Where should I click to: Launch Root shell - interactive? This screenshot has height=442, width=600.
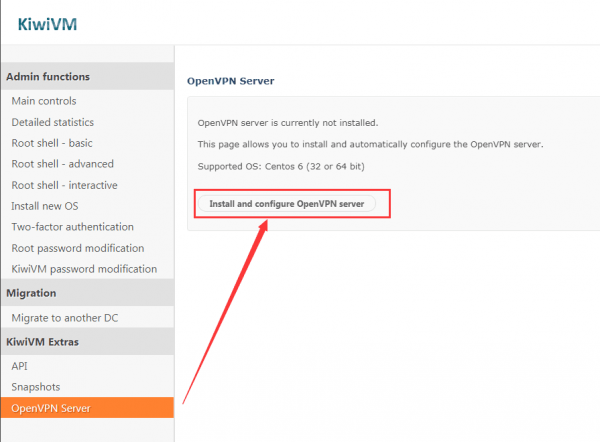pos(64,185)
